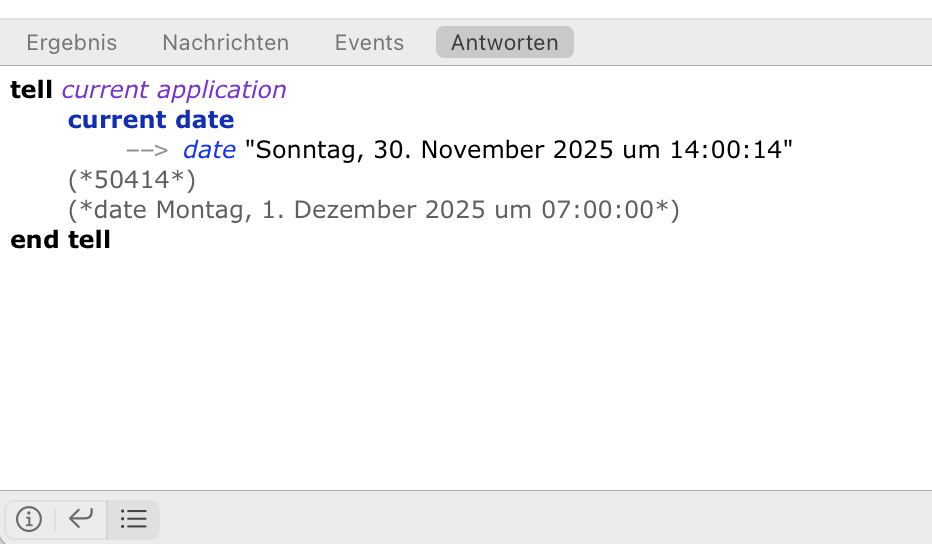Show the result pane via return-arrow icon
This screenshot has height=544, width=932.
(80, 519)
